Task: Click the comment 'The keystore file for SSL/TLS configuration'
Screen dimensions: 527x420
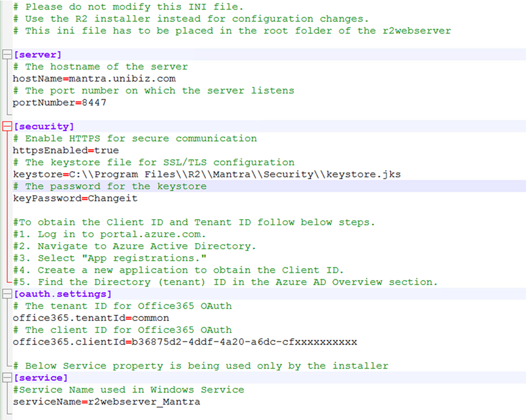Action: (153, 162)
